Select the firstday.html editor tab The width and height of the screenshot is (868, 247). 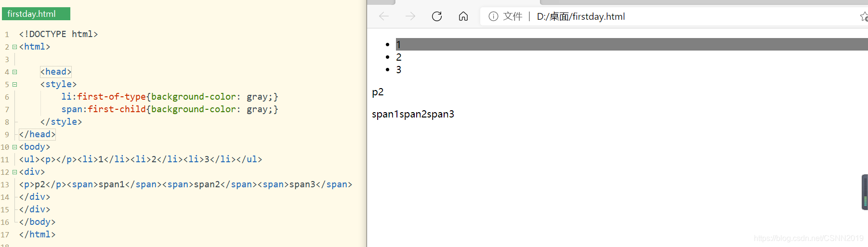pyautogui.click(x=36, y=14)
